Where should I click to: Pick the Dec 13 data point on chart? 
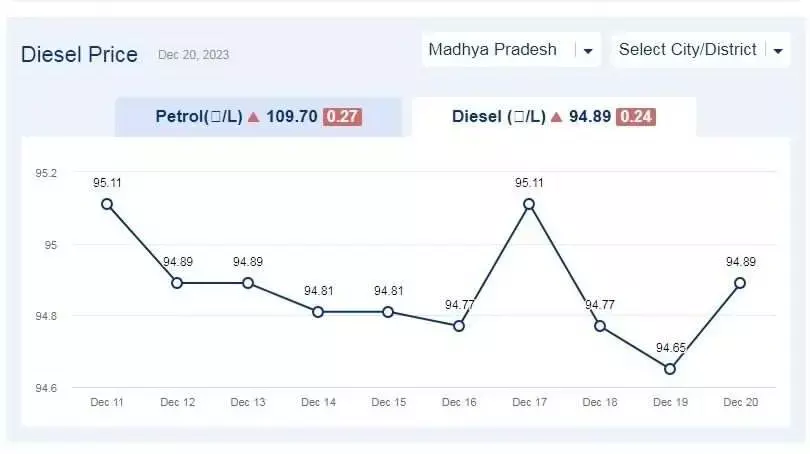[x=248, y=283]
